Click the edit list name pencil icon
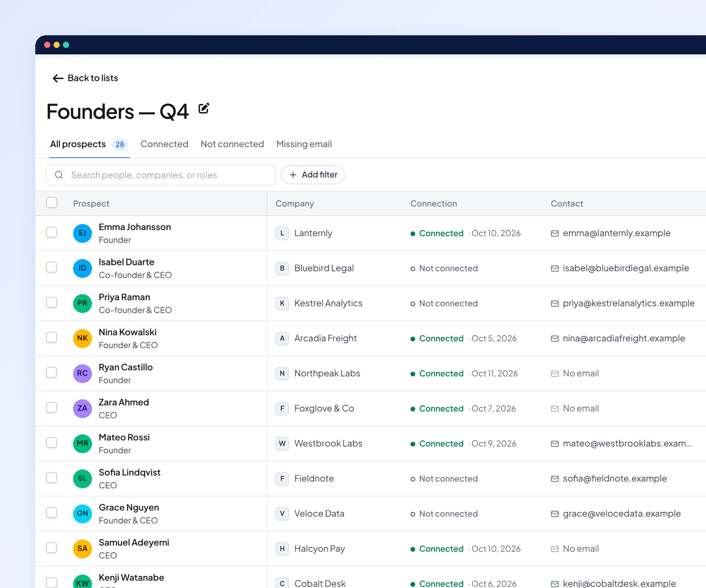The image size is (706, 588). [x=204, y=108]
